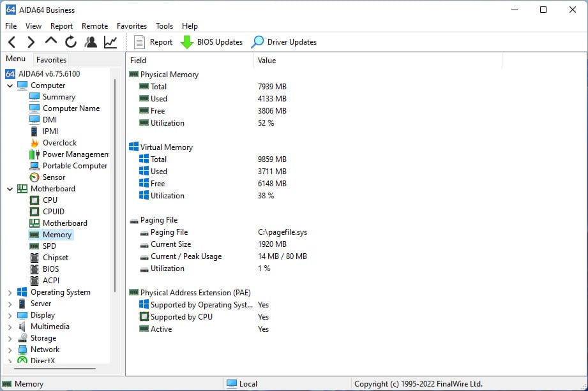Viewport: 588px width, 391px height.
Task: Open the View menu
Action: (x=33, y=26)
